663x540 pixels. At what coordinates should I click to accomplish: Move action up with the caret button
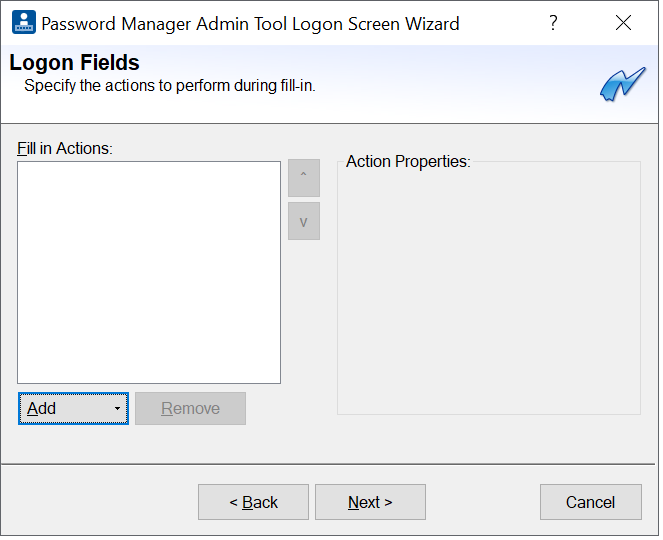coord(303,177)
